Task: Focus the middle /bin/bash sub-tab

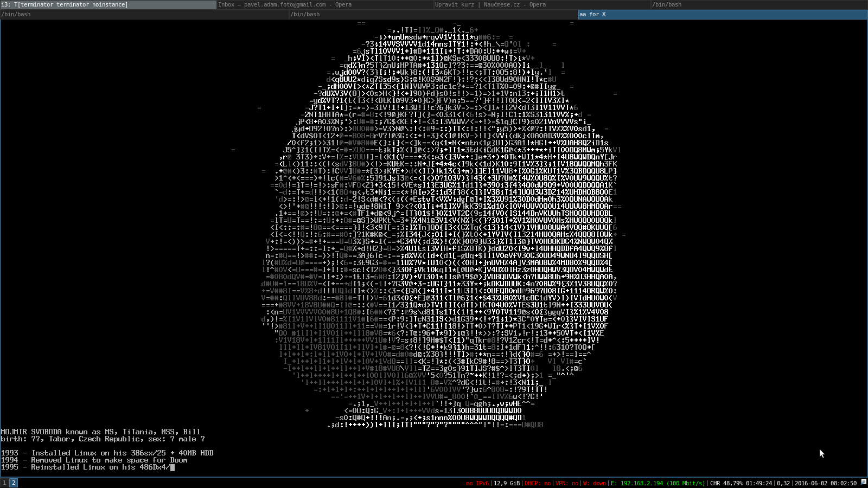Action: click(x=433, y=14)
